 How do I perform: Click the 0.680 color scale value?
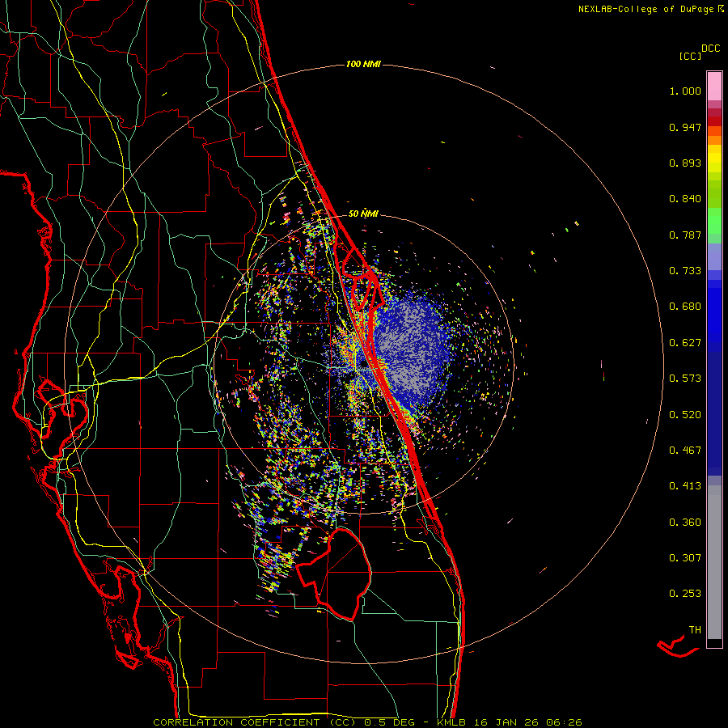685,307
